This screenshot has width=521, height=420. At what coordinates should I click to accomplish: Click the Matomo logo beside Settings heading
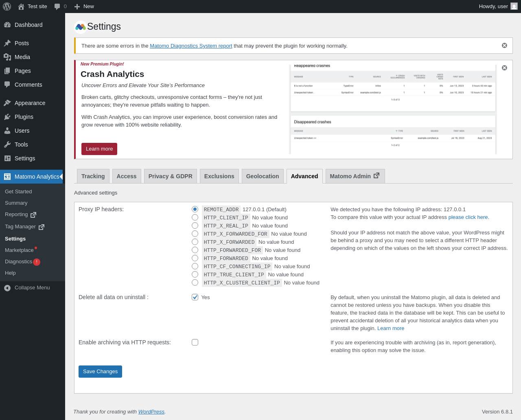[x=81, y=27]
